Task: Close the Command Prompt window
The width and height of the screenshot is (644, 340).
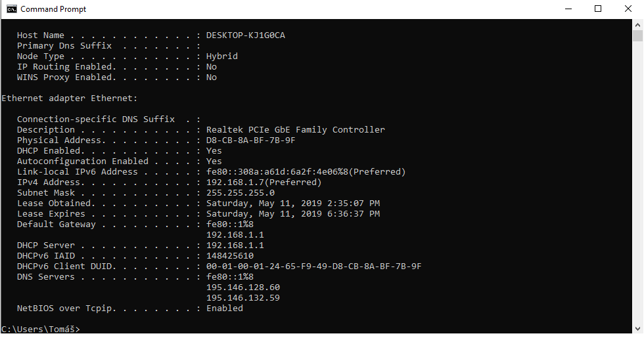Action: [x=628, y=9]
